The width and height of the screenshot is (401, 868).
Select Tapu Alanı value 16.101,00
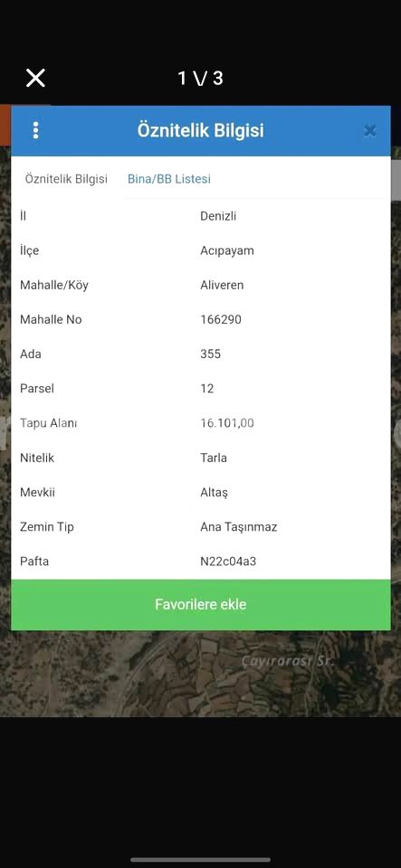[x=227, y=423]
